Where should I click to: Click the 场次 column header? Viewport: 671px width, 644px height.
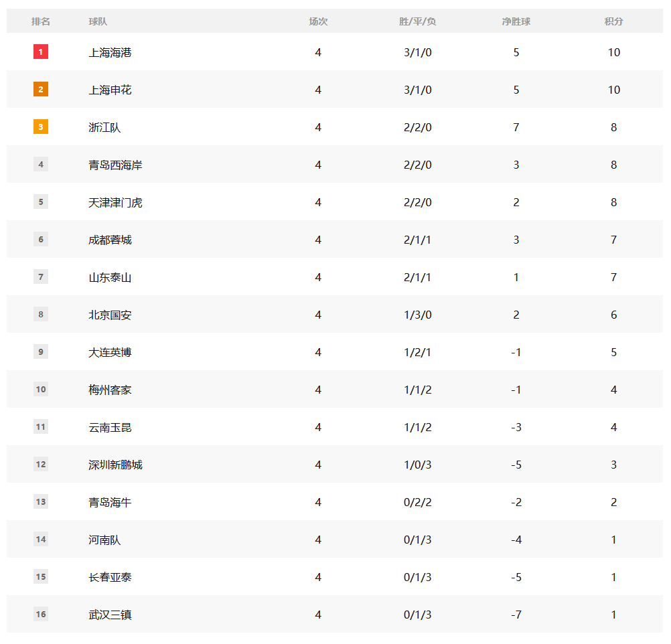(x=318, y=21)
